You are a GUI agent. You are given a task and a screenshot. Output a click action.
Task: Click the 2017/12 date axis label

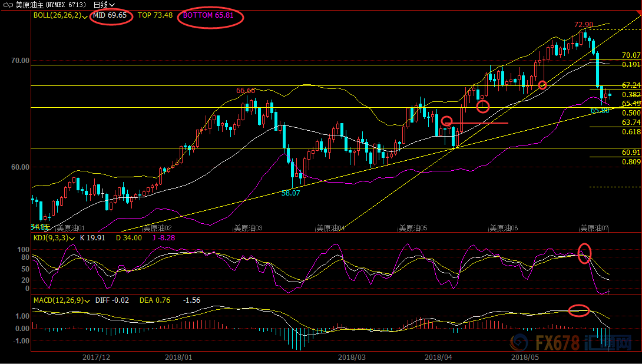click(96, 358)
